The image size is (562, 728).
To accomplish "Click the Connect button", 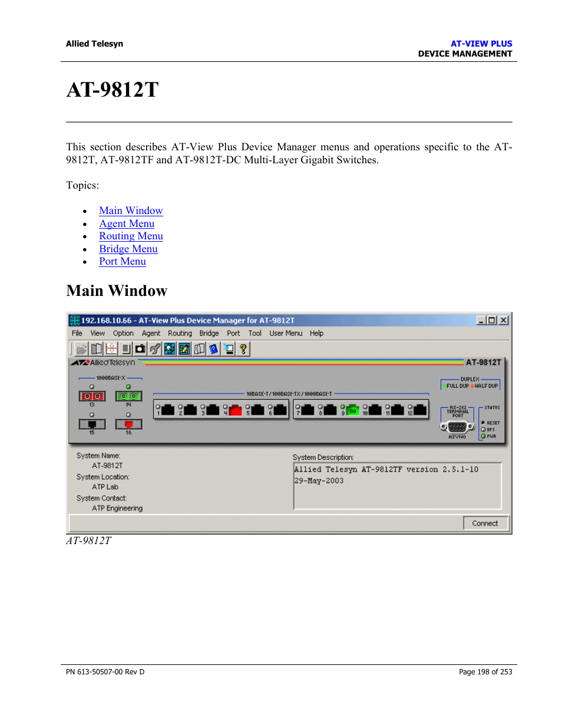I will (485, 523).
